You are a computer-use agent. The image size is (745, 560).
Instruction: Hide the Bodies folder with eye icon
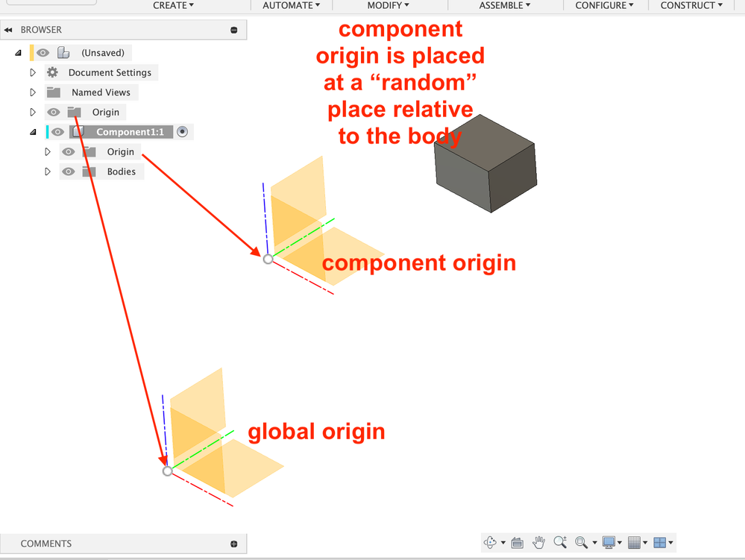(68, 172)
